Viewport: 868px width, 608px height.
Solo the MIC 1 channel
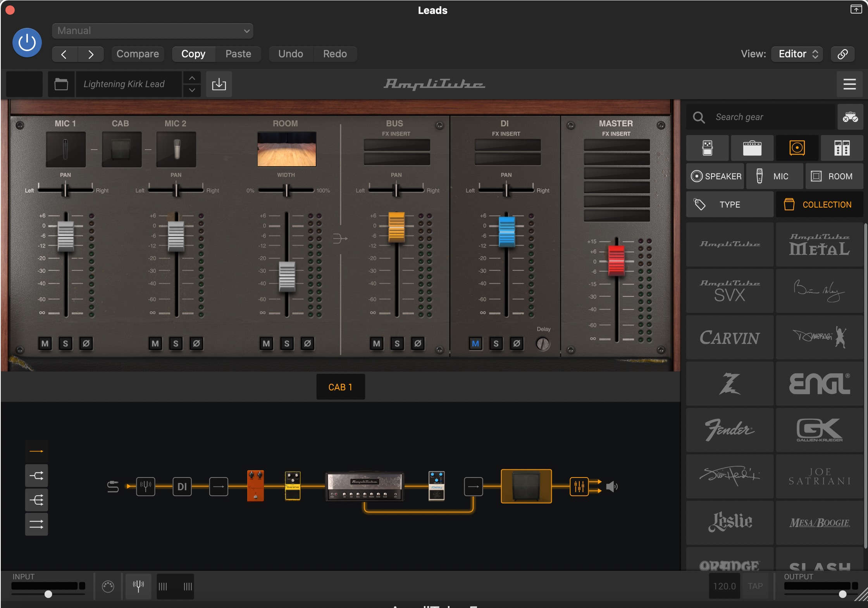pos(65,344)
